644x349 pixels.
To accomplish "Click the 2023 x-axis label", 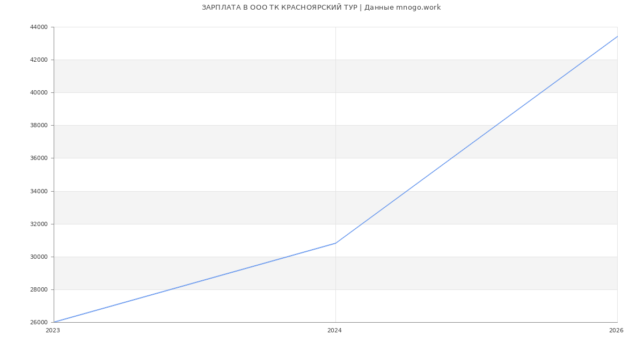I will click(53, 331).
